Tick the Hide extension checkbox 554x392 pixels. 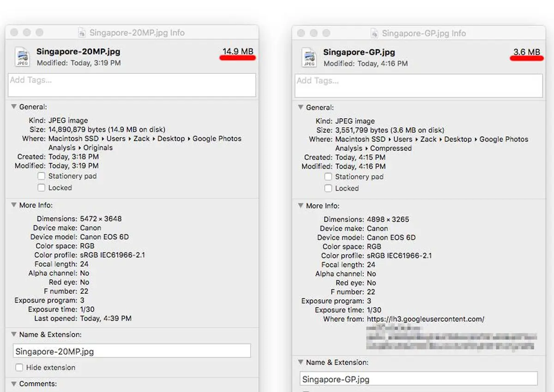pos(19,368)
